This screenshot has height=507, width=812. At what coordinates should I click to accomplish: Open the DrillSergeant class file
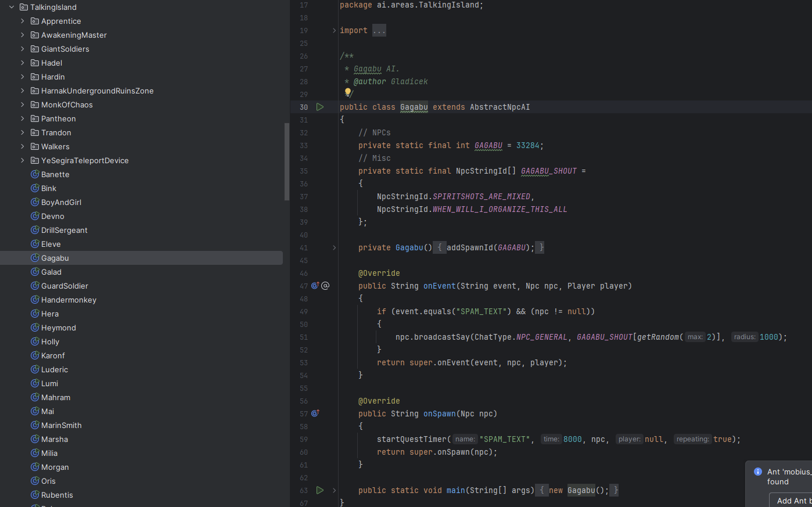(x=64, y=230)
